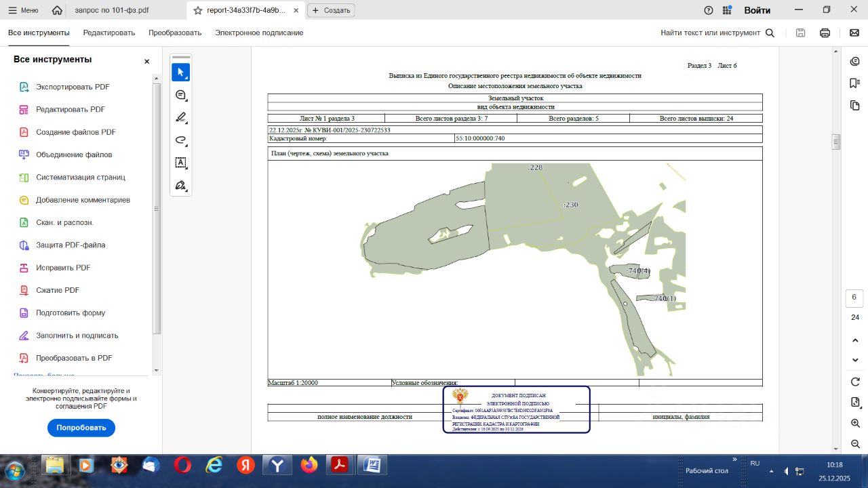Screen dimensions: 868x488
Task: Open the bookmarks panel icon
Action: (854, 83)
